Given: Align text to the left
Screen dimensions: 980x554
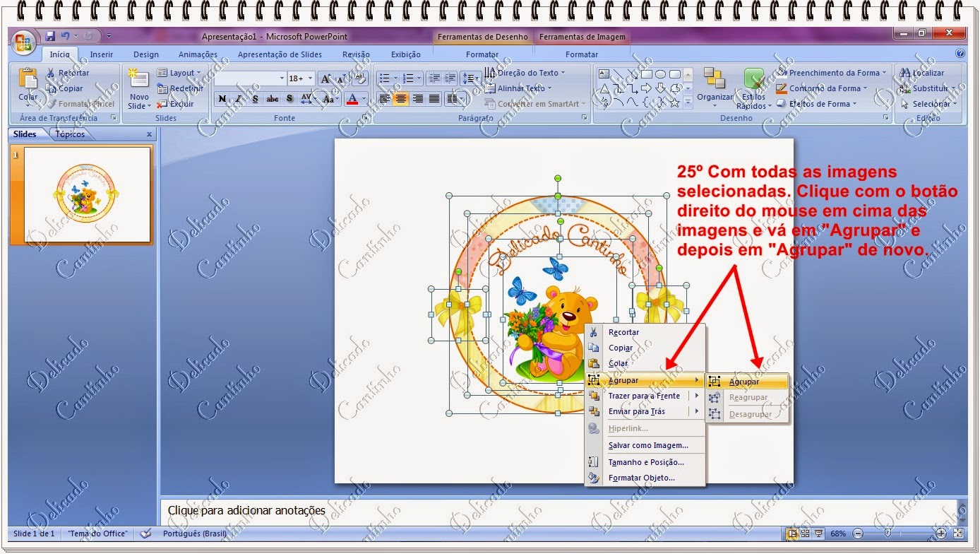Looking at the screenshot, I should (384, 99).
